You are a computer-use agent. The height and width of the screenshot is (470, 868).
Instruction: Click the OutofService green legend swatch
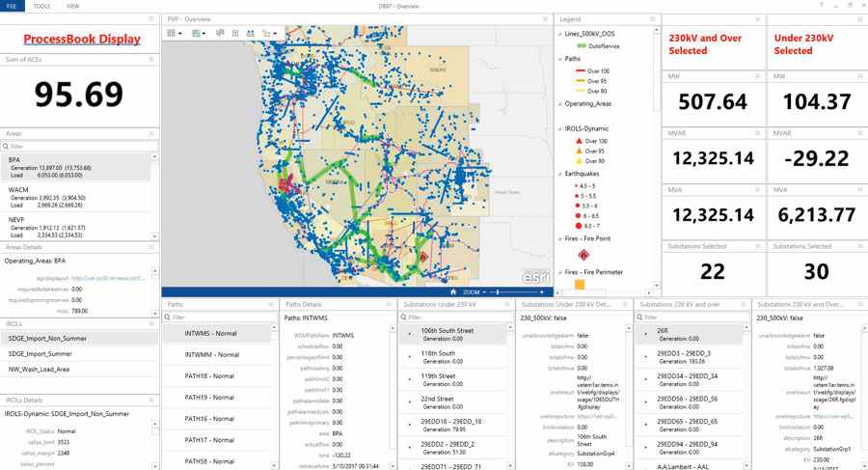coord(582,46)
